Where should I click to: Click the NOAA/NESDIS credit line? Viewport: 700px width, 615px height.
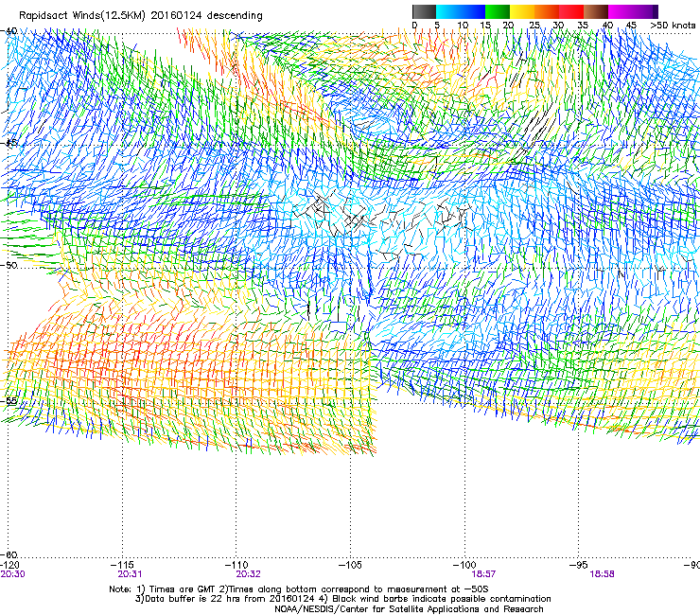409,609
